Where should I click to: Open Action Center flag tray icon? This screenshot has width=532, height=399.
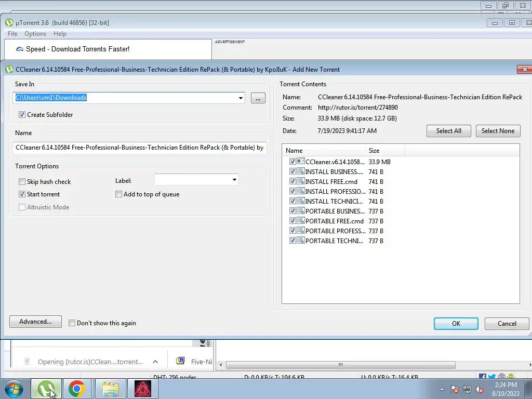[x=455, y=389]
